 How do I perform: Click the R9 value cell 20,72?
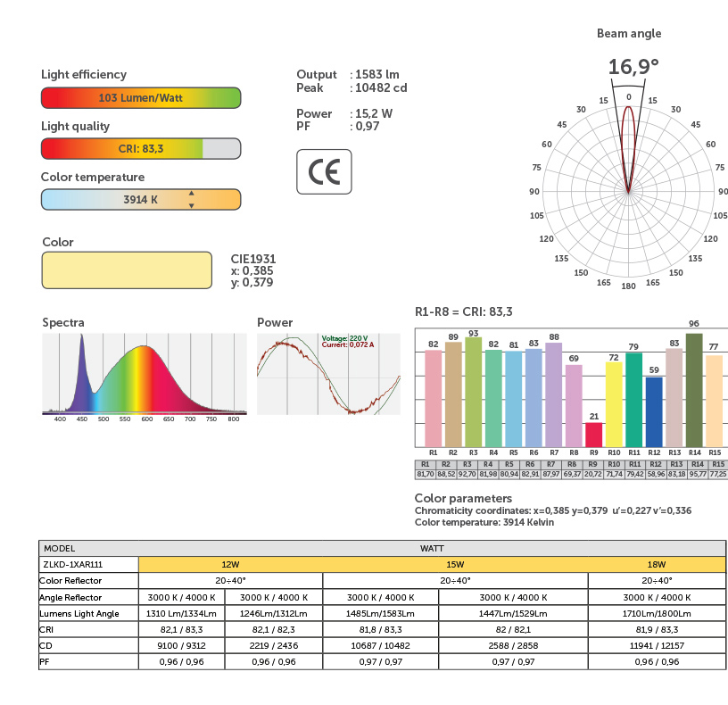coord(593,474)
